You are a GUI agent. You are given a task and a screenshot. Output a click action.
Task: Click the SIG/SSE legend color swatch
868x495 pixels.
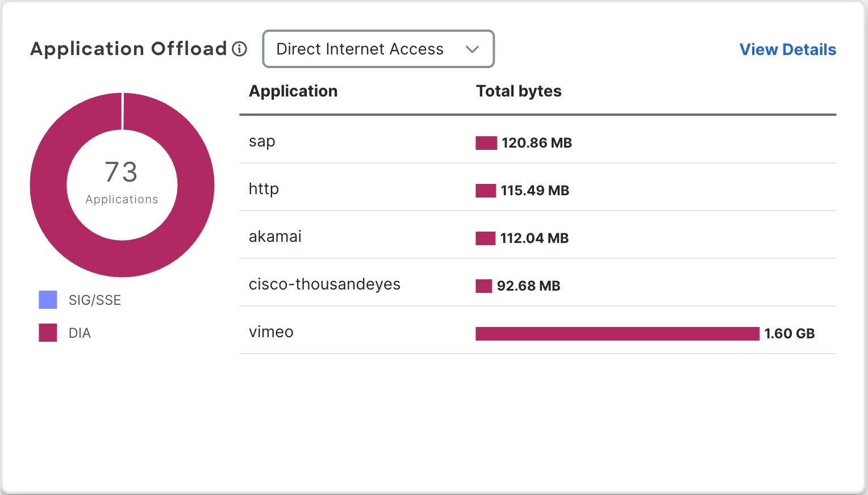(48, 300)
